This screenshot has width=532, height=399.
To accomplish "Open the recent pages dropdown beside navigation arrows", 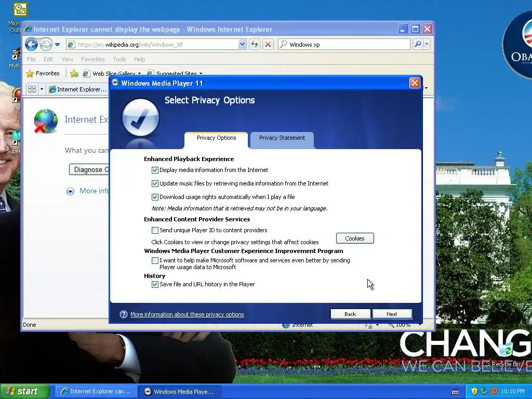I will pyautogui.click(x=57, y=45).
